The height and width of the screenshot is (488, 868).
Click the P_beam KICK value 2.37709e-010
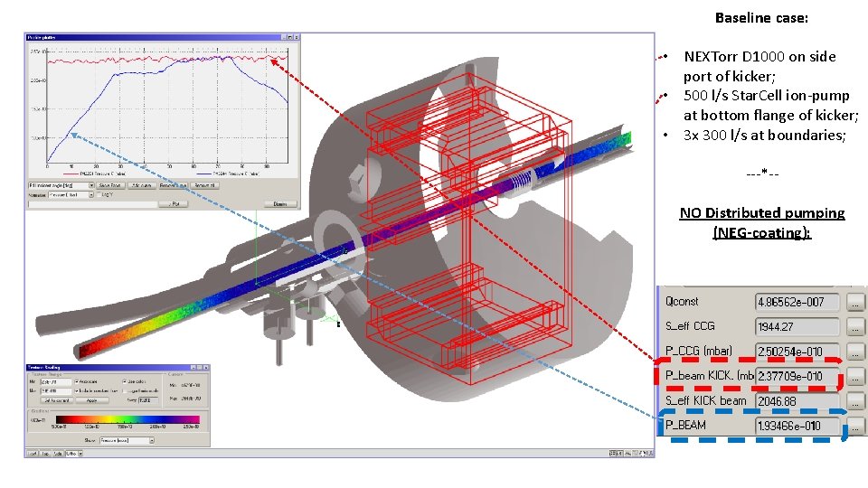(797, 376)
